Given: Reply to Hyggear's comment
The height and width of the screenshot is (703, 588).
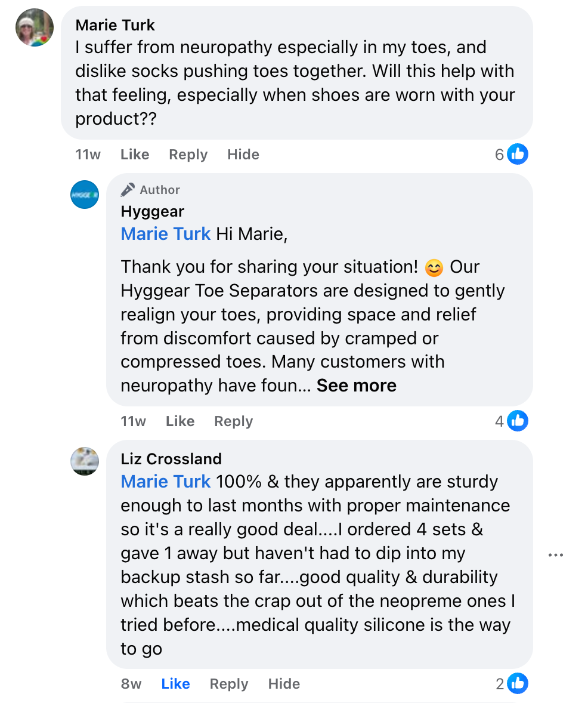Looking at the screenshot, I should [233, 421].
